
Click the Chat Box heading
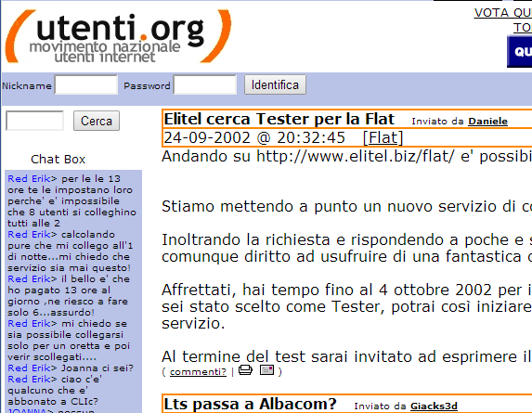point(58,160)
